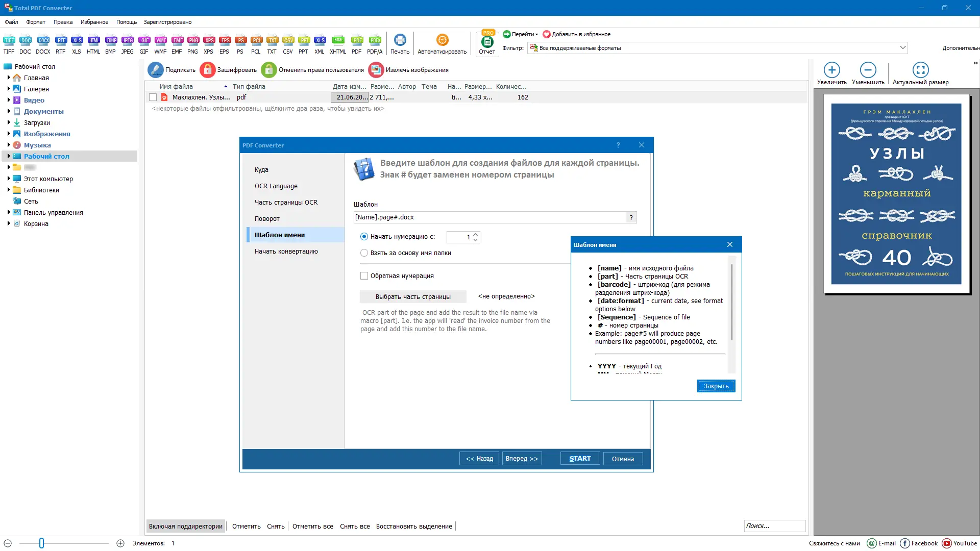Viewport: 980px width, 551px height.
Task: Click the Print (Печать) toolbar icon
Action: 400,40
